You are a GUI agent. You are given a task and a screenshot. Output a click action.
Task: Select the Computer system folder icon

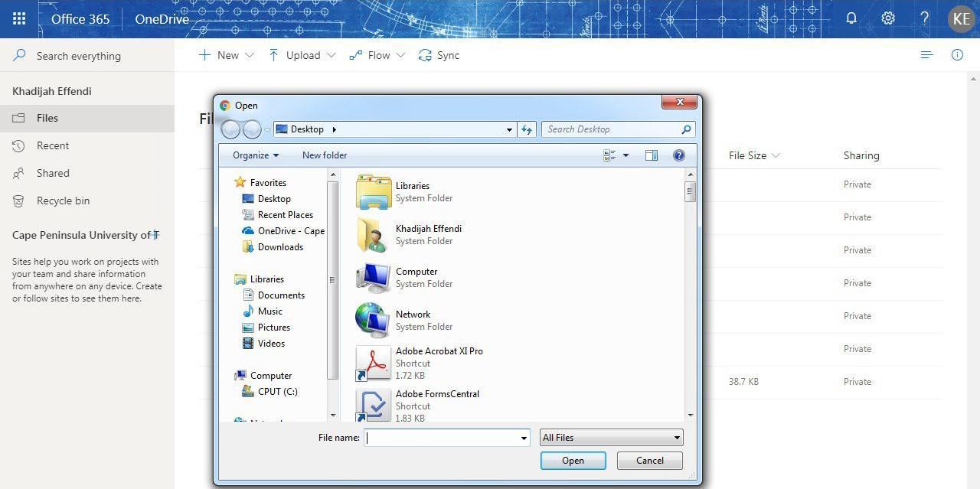374,277
